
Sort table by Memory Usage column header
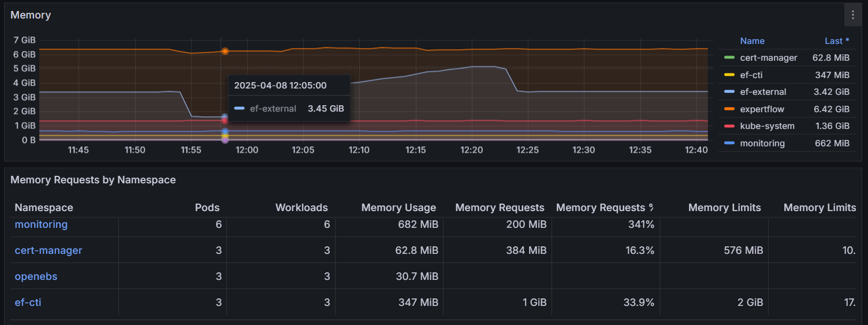[x=398, y=208]
